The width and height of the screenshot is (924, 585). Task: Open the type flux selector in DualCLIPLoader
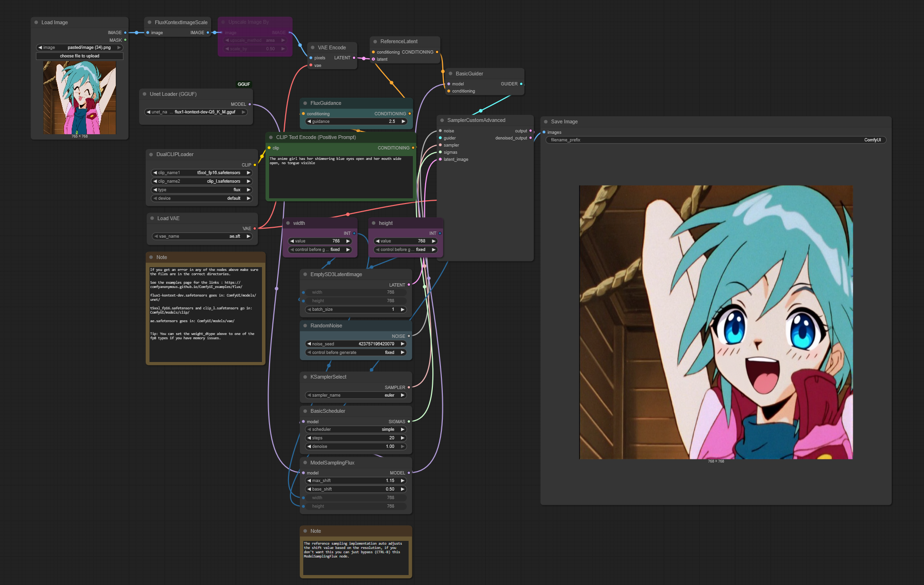click(202, 190)
